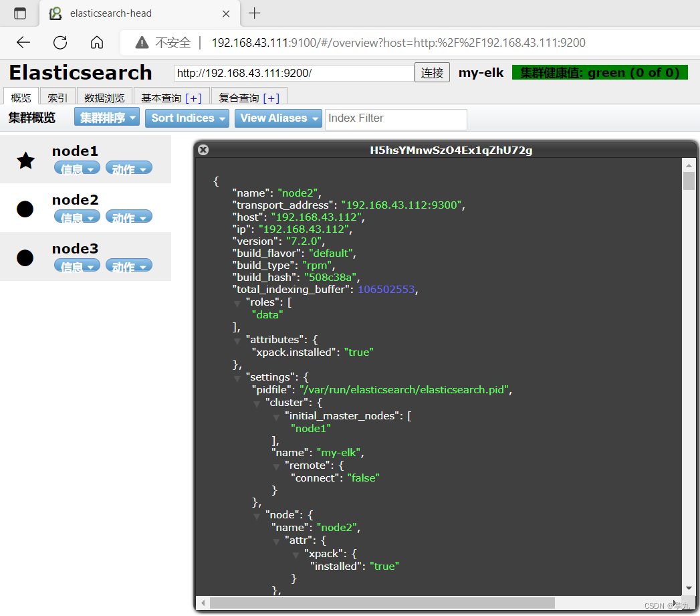The height and width of the screenshot is (616, 700).
Task: Switch to the 索引 tab
Action: (x=57, y=98)
